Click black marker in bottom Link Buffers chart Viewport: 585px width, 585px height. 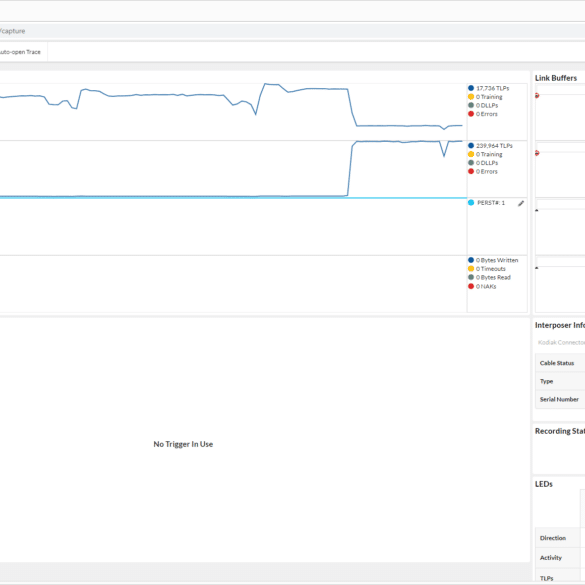click(537, 268)
